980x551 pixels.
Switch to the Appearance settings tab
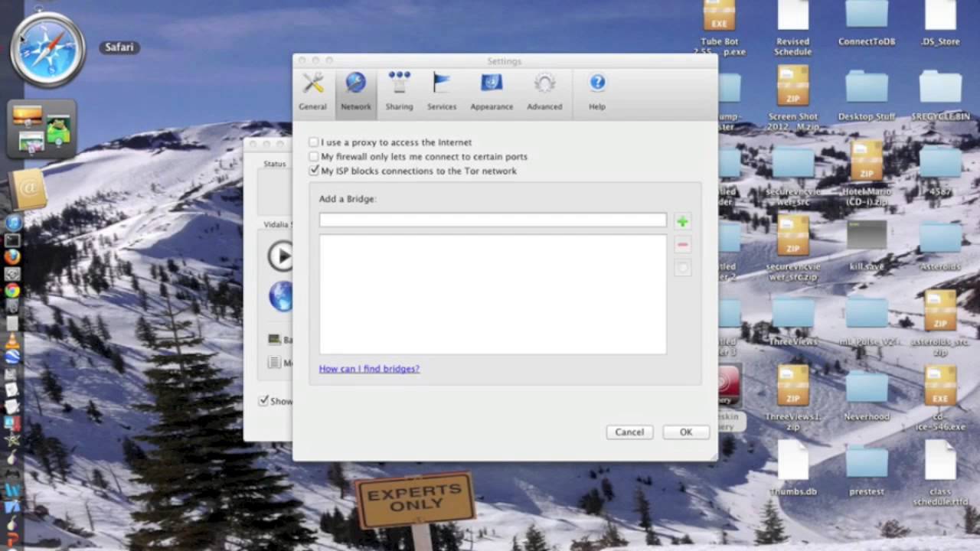point(492,91)
